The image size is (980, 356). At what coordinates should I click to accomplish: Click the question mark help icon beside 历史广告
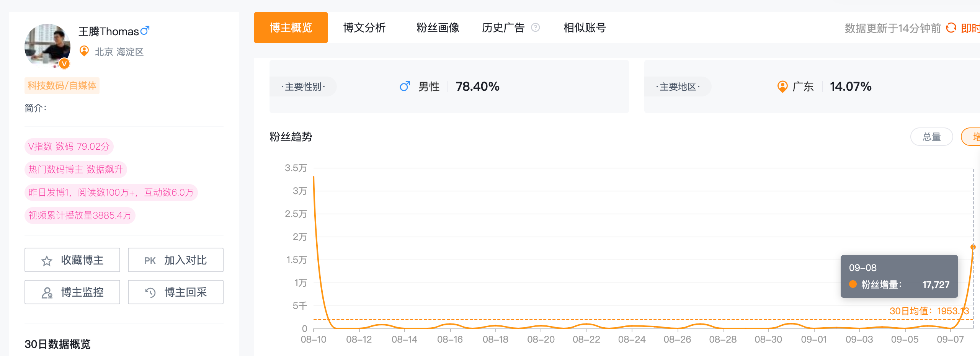[536, 28]
